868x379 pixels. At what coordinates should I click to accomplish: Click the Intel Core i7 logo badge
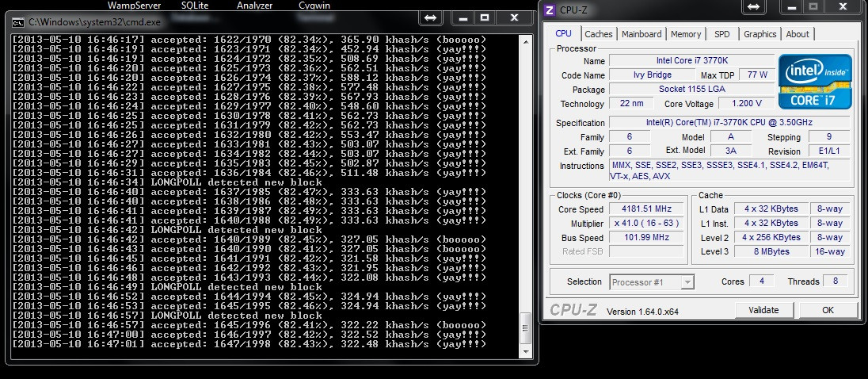tap(815, 81)
